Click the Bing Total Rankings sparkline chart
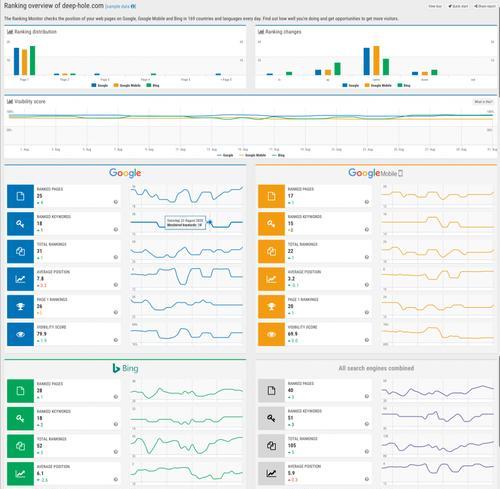Image resolution: width=500 pixels, height=489 pixels. tap(187, 446)
